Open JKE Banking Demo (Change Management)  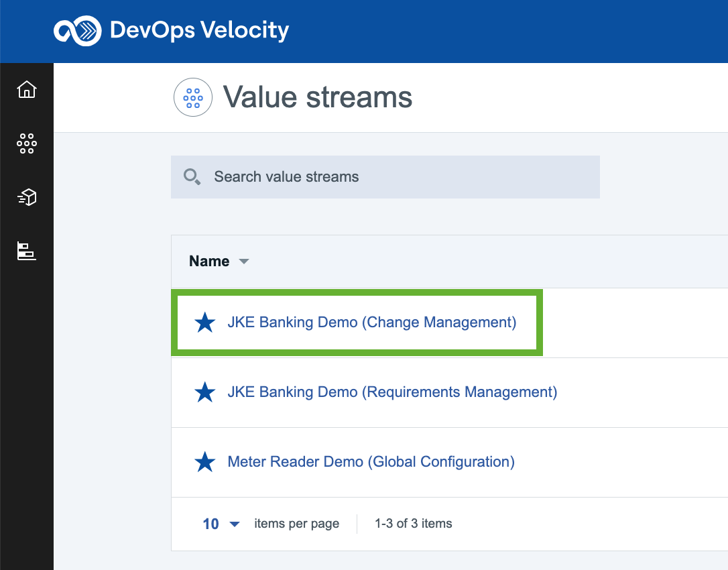click(372, 323)
